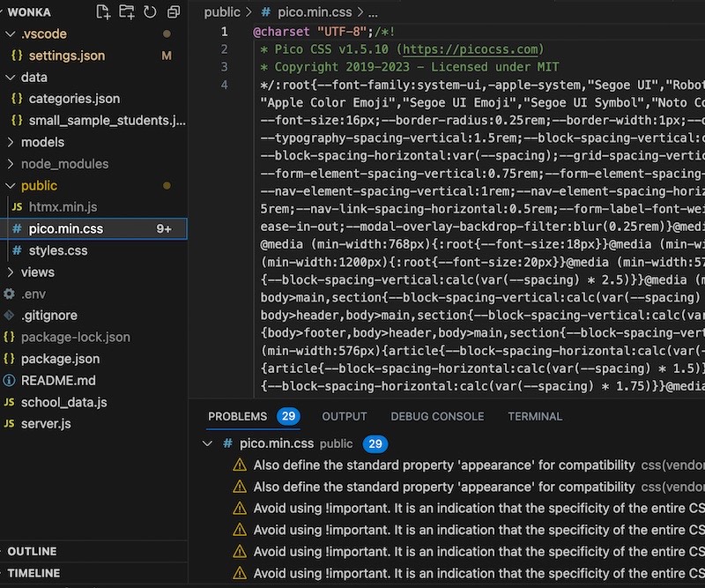Image resolution: width=705 pixels, height=588 pixels.
Task: Click line number 1 in gutter
Action: [x=225, y=32]
